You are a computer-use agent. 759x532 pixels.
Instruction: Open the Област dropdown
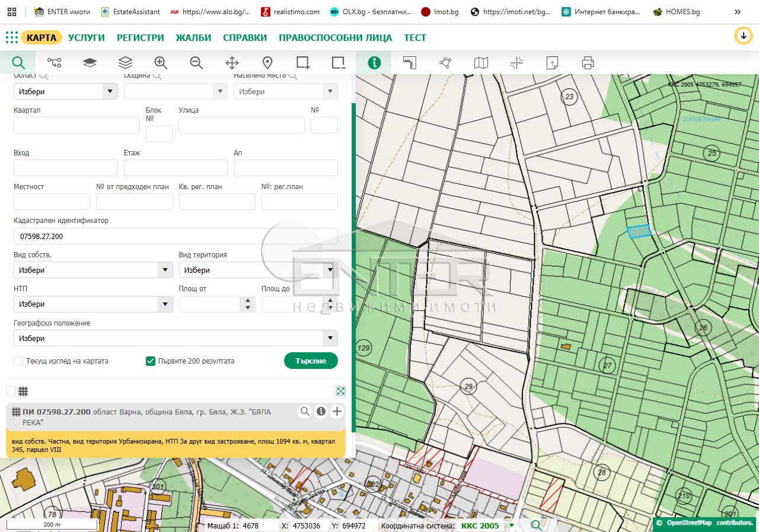pyautogui.click(x=65, y=91)
